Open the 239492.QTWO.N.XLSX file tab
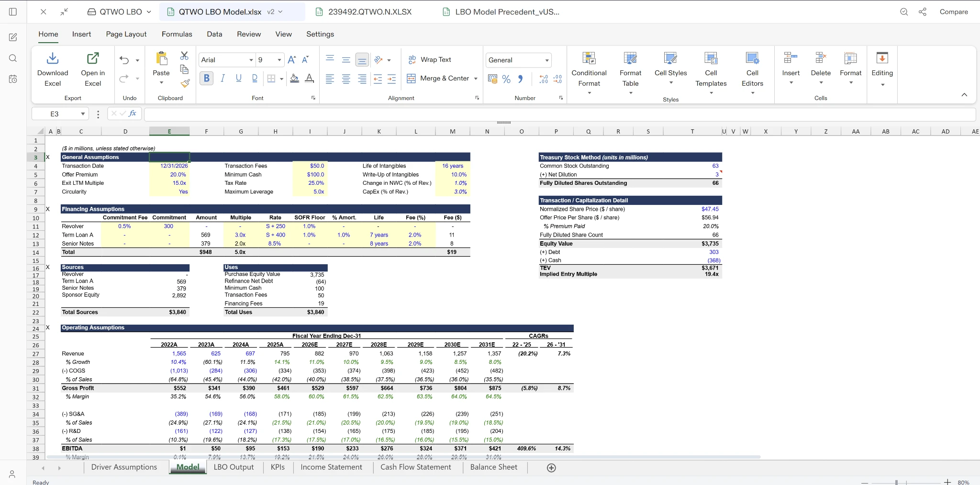This screenshot has height=485, width=980. [x=364, y=11]
